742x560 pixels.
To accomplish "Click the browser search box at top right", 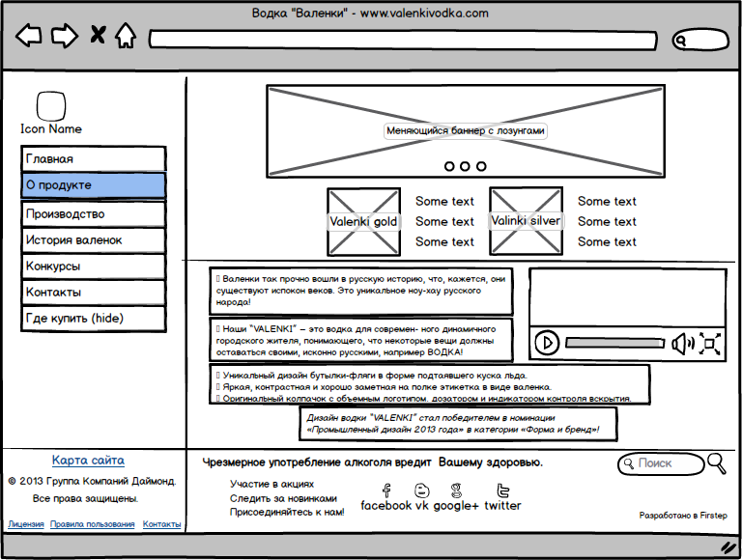I will tap(700, 40).
